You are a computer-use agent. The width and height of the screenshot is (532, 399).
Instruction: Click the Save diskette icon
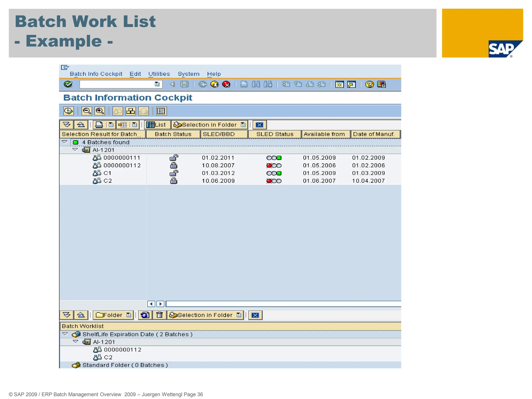point(184,84)
